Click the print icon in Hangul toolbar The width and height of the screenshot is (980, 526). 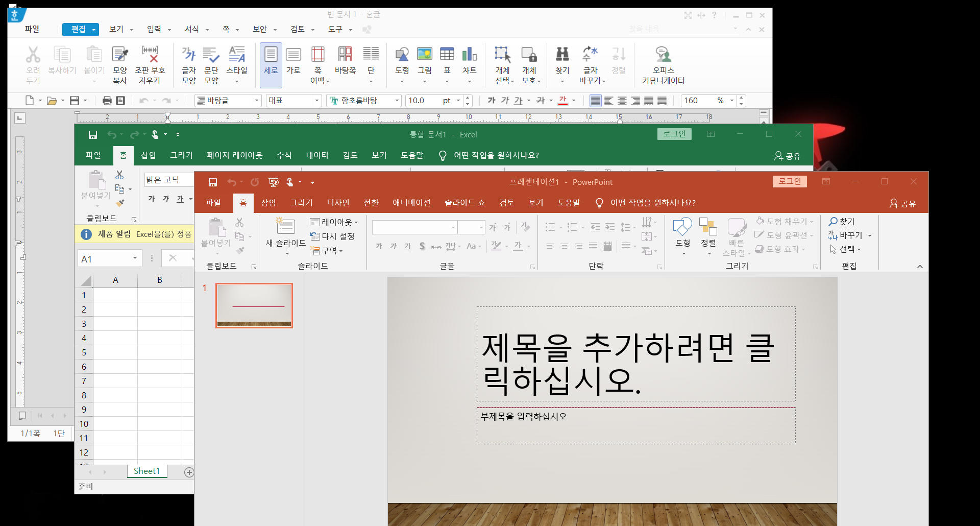point(107,101)
